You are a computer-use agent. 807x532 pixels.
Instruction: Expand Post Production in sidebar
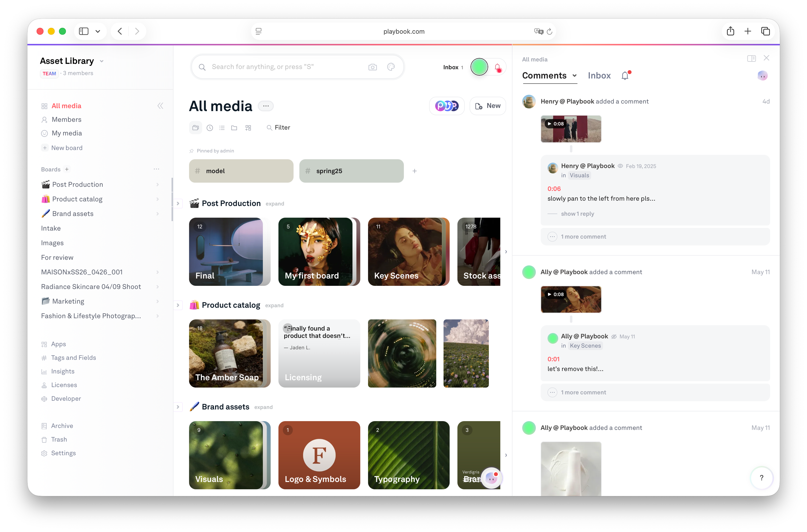click(x=158, y=185)
